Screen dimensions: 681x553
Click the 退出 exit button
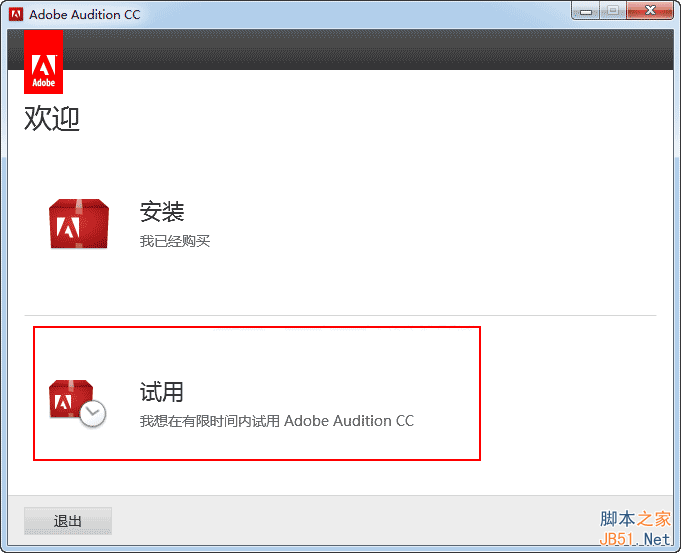(68, 521)
